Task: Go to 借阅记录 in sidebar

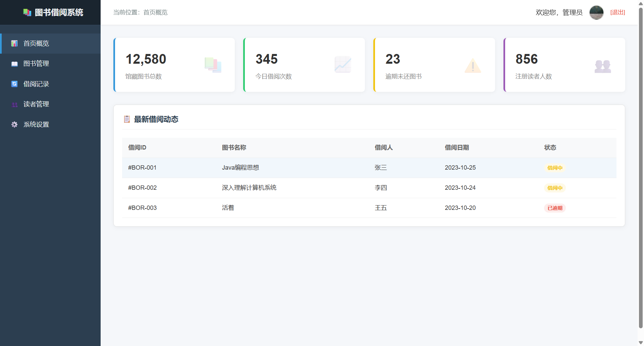Action: [36, 84]
